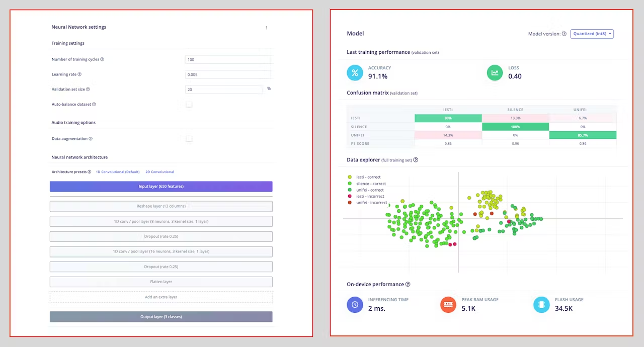Image resolution: width=644 pixels, height=347 pixels.
Task: Click help icon beside On-device performance
Action: 408,284
